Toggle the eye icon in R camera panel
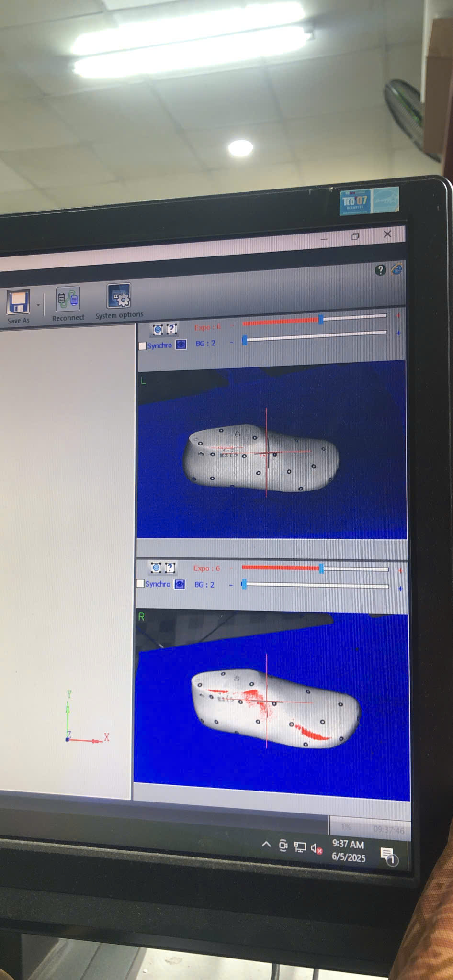Image resolution: width=453 pixels, height=980 pixels. point(180,584)
